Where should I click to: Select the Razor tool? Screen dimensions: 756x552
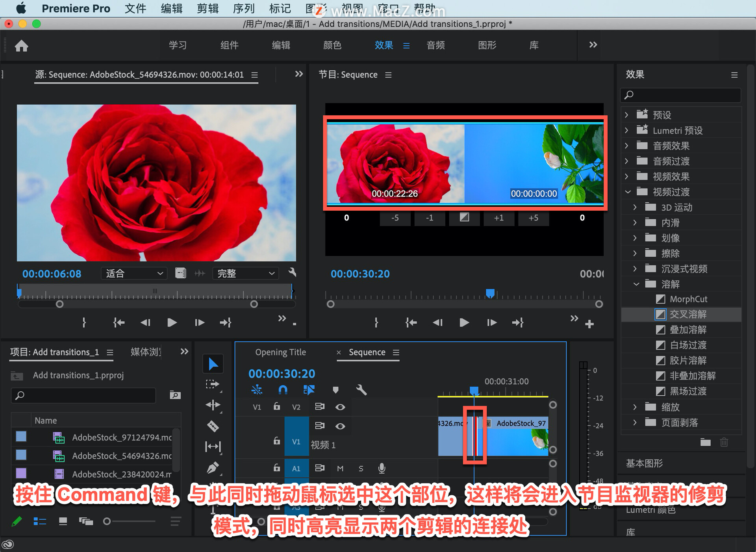(x=213, y=426)
